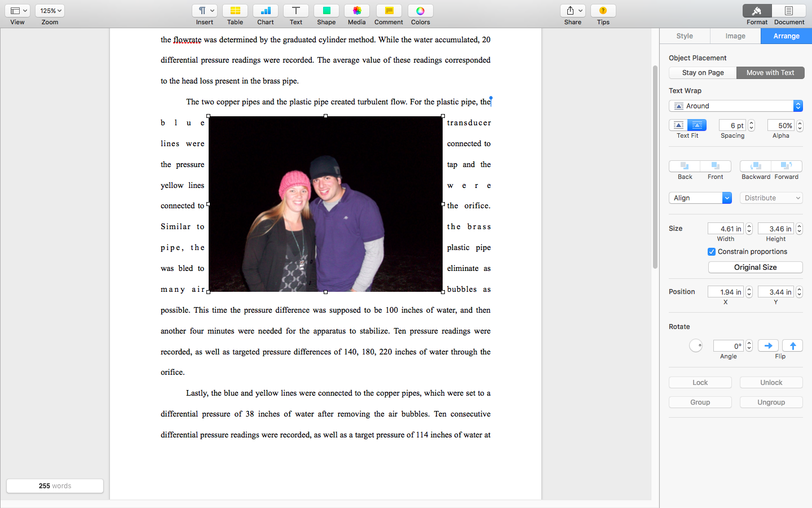Click the Shape toolbar icon

326,11
